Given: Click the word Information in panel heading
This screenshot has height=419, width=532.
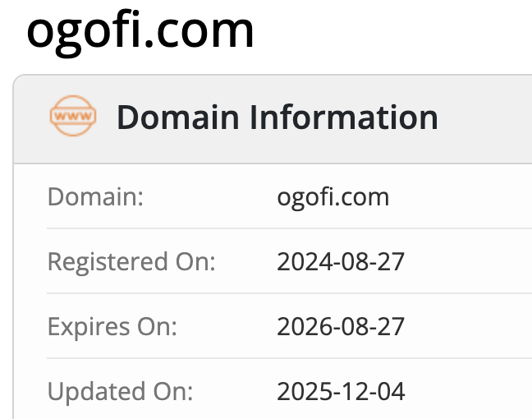Looking at the screenshot, I should tap(343, 117).
